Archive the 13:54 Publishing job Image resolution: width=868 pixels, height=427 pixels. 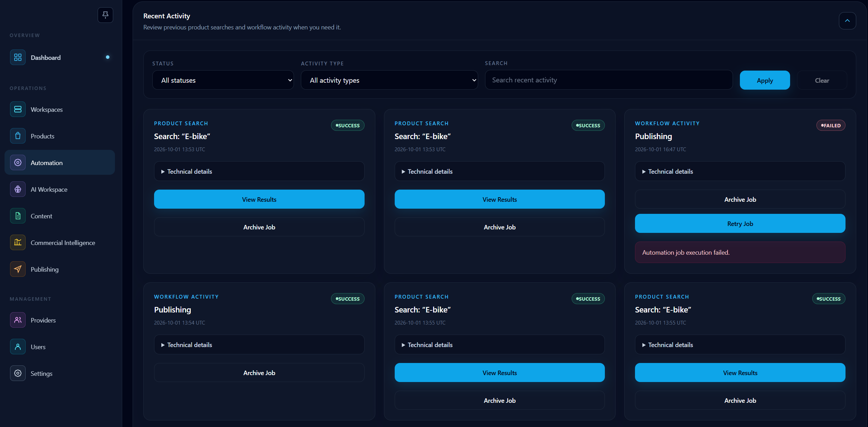tap(259, 373)
